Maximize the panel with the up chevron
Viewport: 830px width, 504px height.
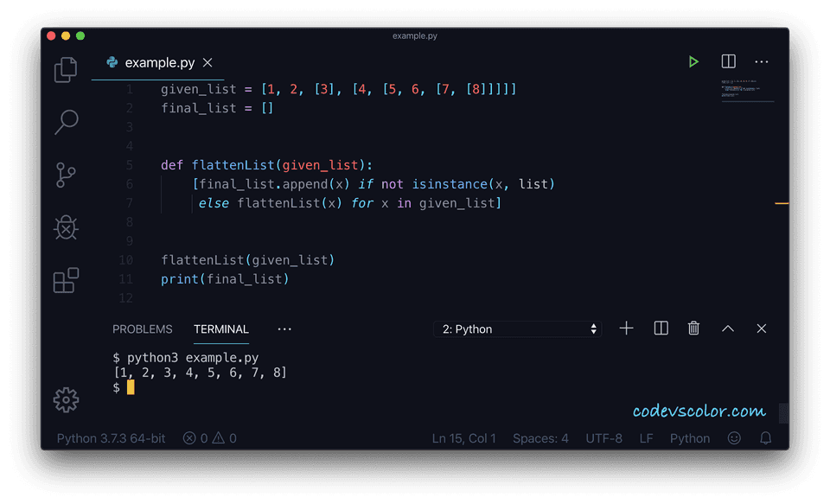(728, 329)
